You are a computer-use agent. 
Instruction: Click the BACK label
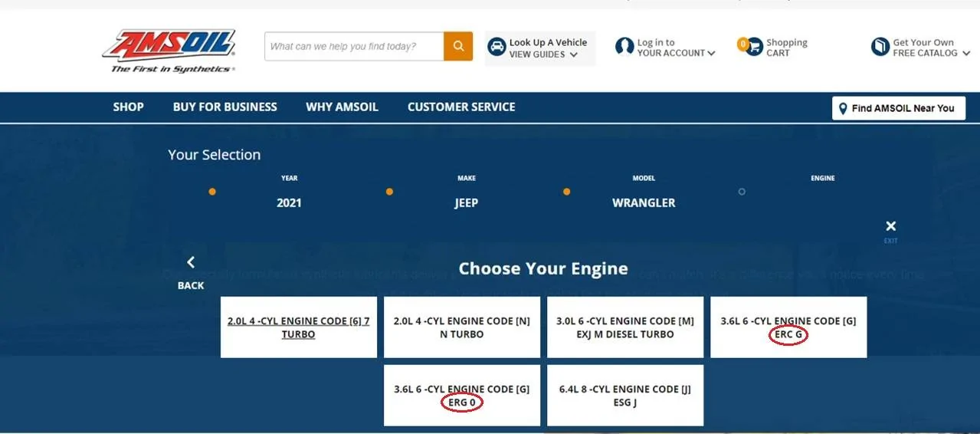(191, 285)
